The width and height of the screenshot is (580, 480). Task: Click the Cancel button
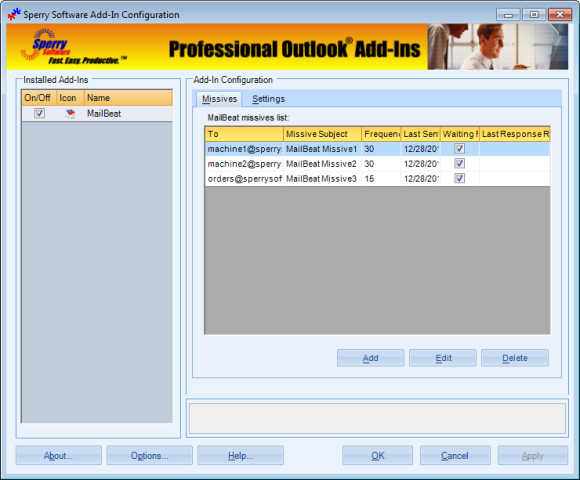455,456
